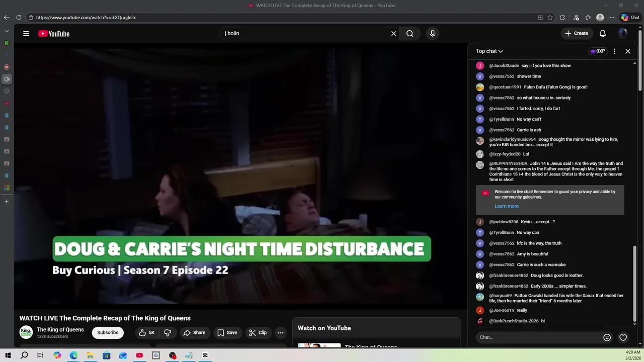The image size is (644, 362).
Task: Add a new tab in the sidebar
Action: click(7, 201)
